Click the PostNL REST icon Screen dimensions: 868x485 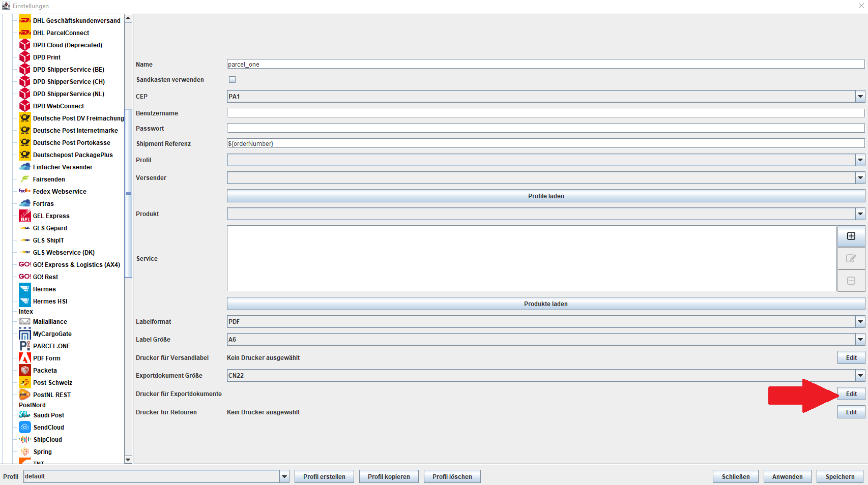[x=25, y=395]
